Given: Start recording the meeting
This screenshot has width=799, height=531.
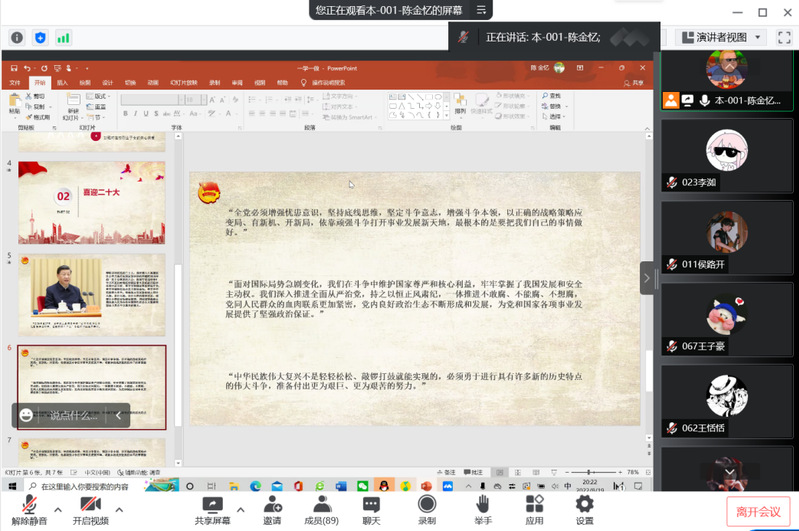Looking at the screenshot, I should [x=427, y=509].
